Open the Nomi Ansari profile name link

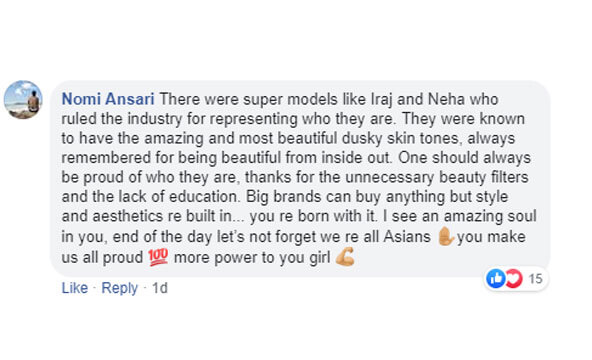pos(108,99)
